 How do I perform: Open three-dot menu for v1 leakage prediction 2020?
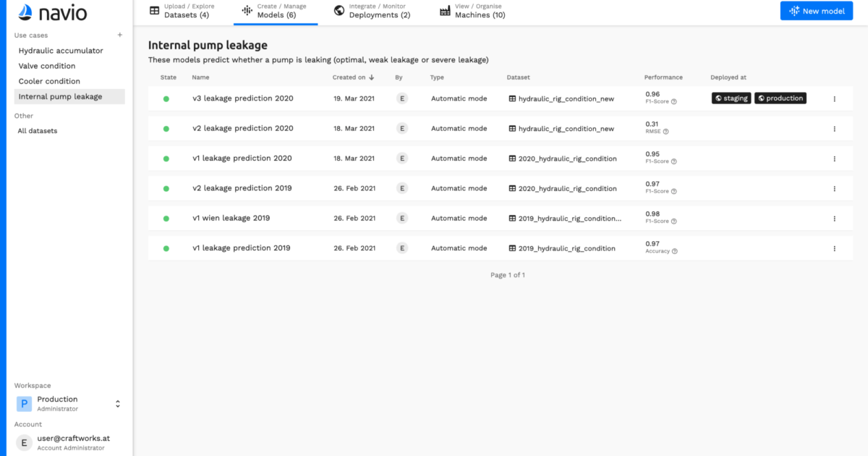click(x=834, y=159)
